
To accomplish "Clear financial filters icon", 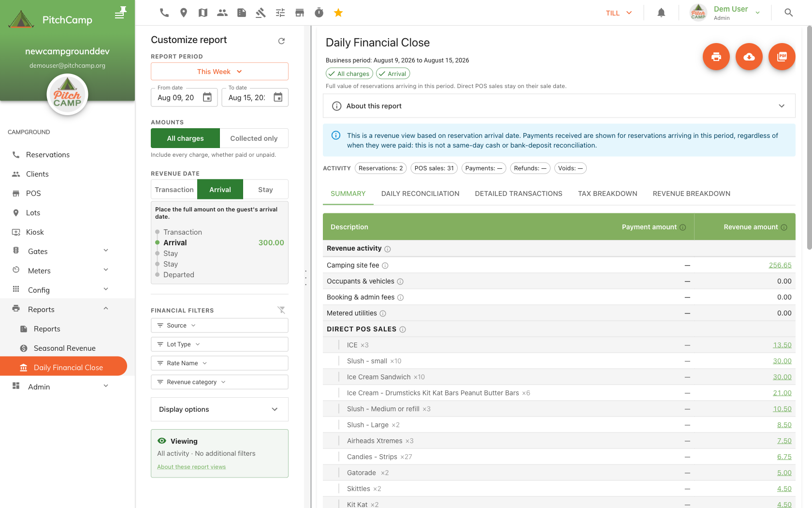I will tap(281, 310).
